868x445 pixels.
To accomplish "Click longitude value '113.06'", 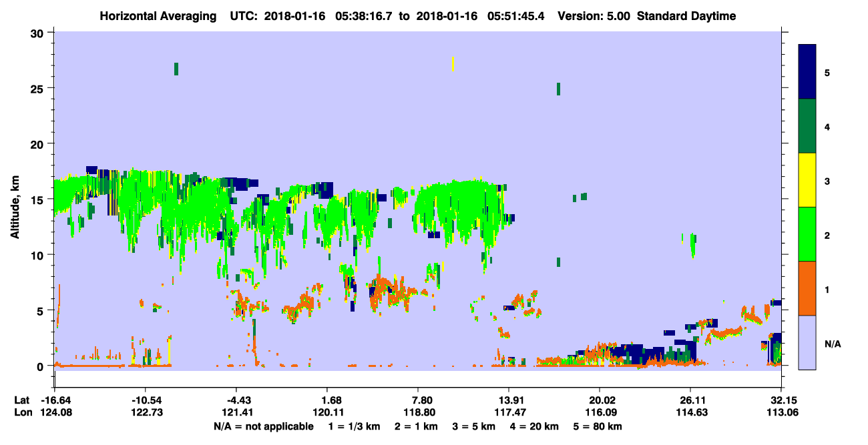I will (x=781, y=412).
